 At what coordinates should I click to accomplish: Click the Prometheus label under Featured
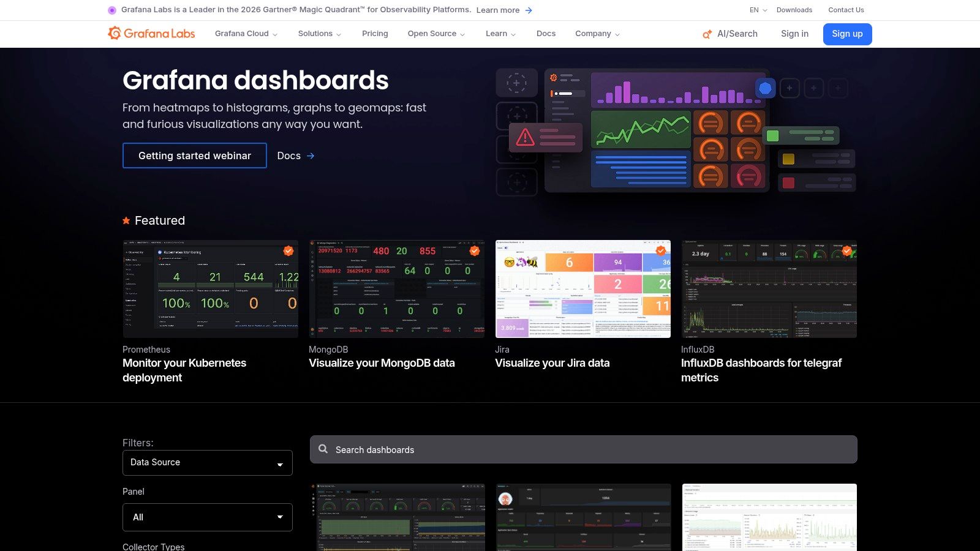146,350
